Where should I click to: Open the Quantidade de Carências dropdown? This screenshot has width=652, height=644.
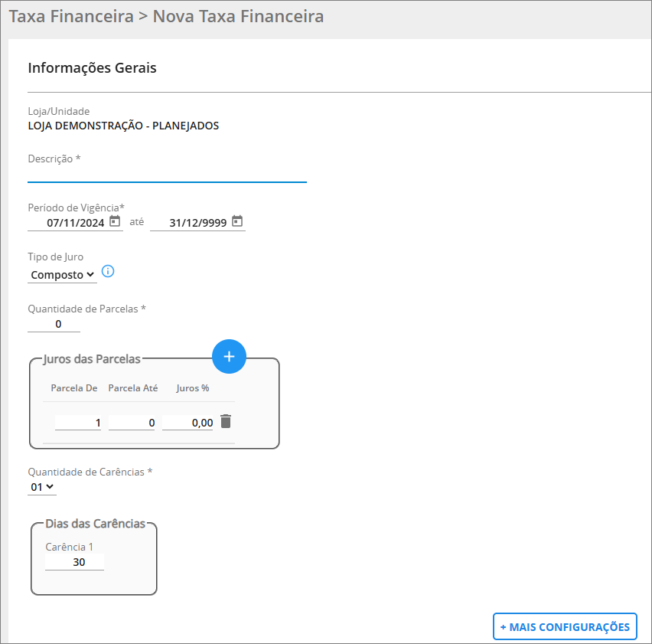[x=42, y=487]
